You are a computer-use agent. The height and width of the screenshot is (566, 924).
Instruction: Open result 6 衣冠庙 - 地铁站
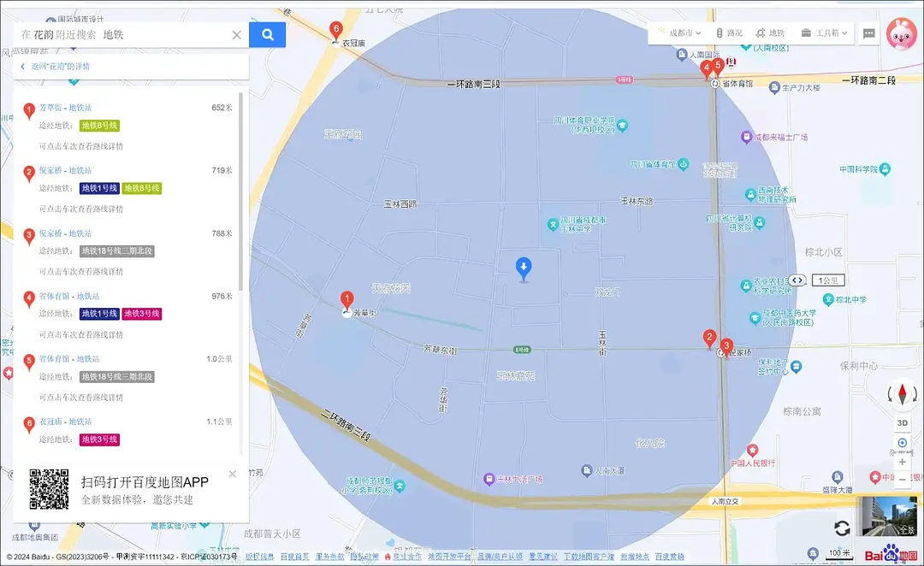tap(65, 422)
